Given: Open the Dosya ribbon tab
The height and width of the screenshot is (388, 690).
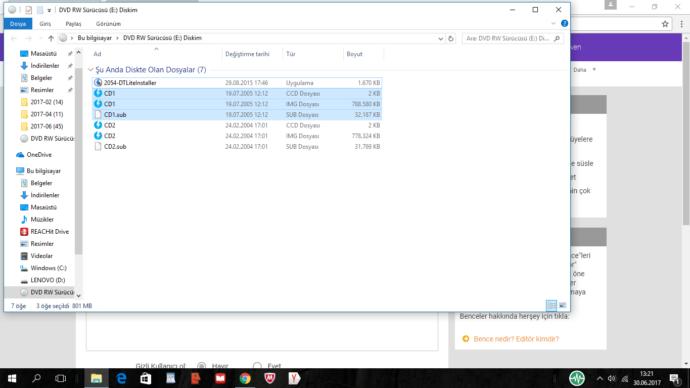Looking at the screenshot, I should click(x=18, y=24).
